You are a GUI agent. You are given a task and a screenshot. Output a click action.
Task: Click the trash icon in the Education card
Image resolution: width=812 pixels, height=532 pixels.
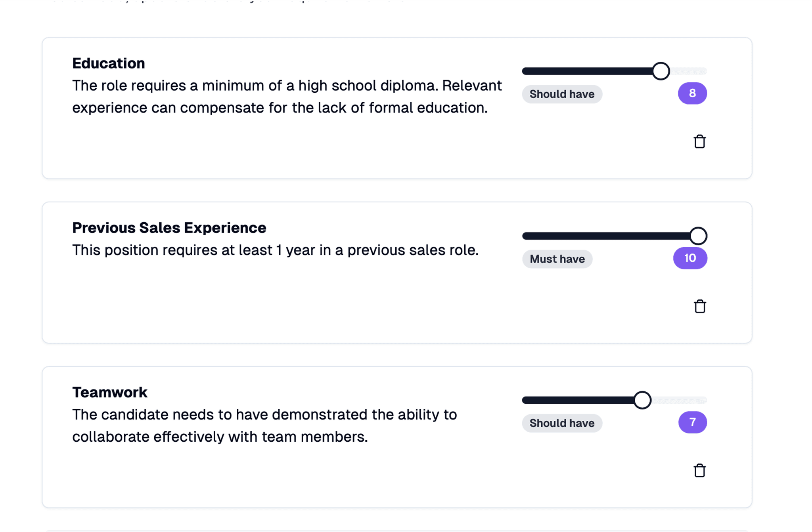click(699, 141)
